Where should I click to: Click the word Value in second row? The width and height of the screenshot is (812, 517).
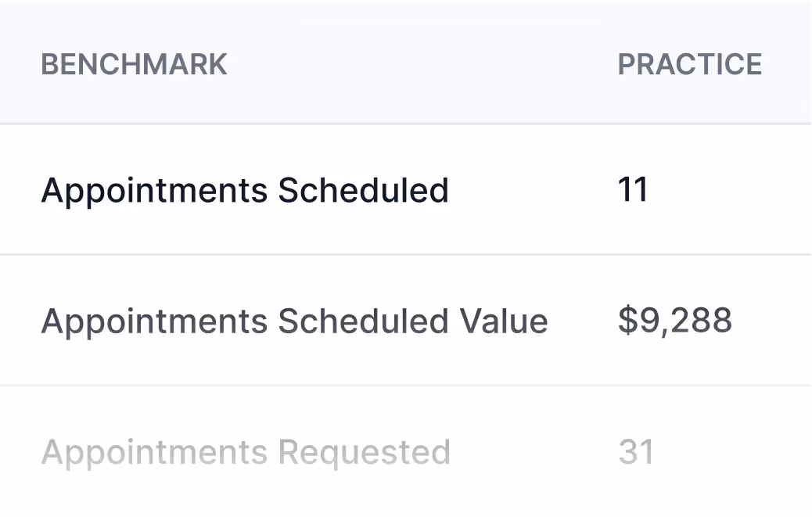(504, 321)
